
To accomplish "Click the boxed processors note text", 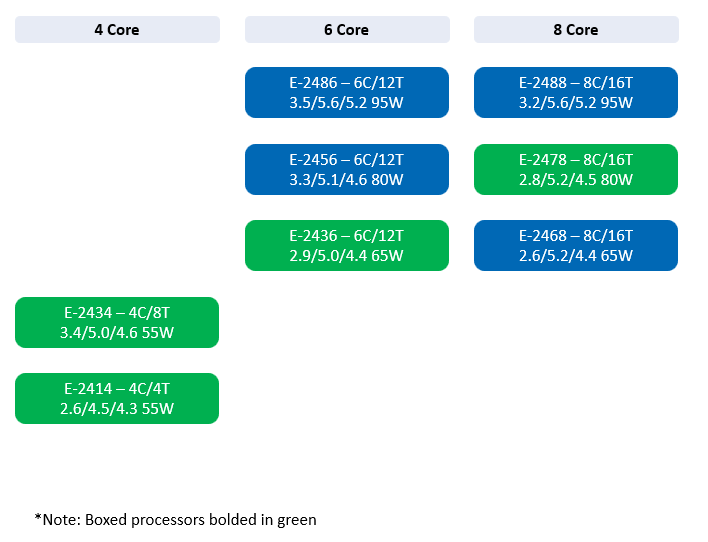I will click(x=176, y=519).
